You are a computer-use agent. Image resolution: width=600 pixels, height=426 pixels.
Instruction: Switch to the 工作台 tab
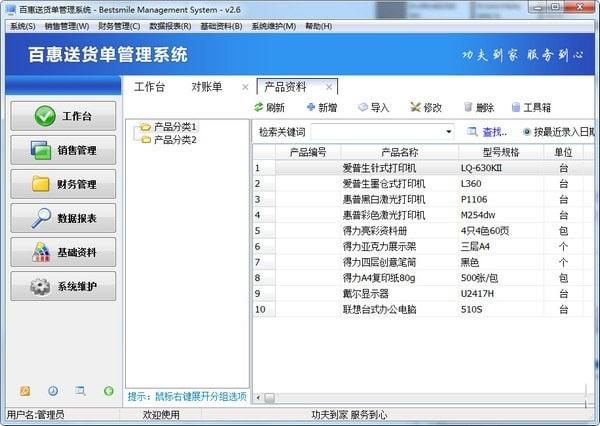[149, 87]
